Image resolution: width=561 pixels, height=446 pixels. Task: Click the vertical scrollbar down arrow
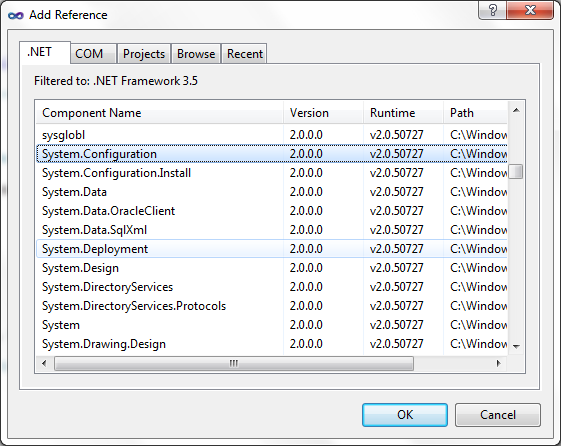point(516,346)
